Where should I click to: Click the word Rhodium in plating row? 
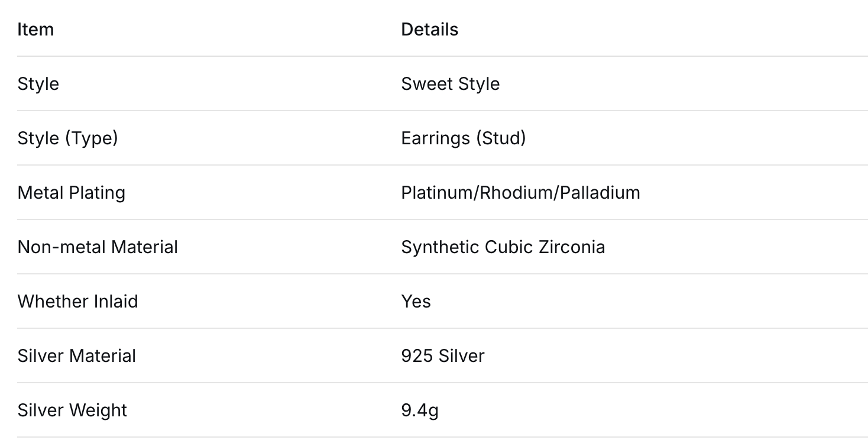pos(516,192)
